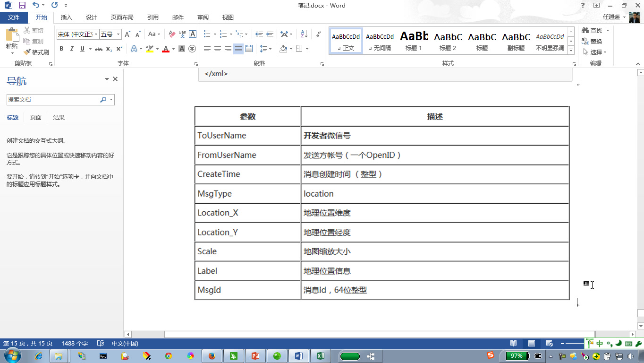This screenshot has width=644, height=363.
Task: Apply distributed alignment icon
Action: tap(249, 49)
